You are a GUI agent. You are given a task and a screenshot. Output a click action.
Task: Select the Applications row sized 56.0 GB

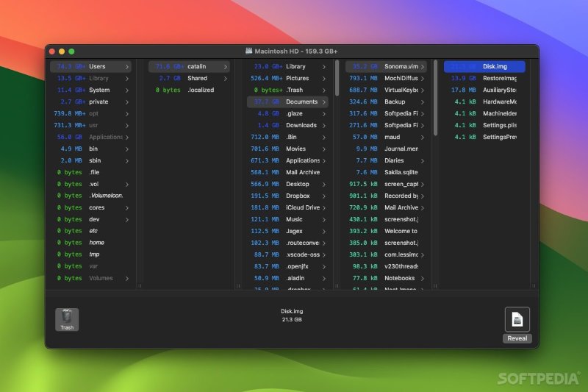point(90,137)
